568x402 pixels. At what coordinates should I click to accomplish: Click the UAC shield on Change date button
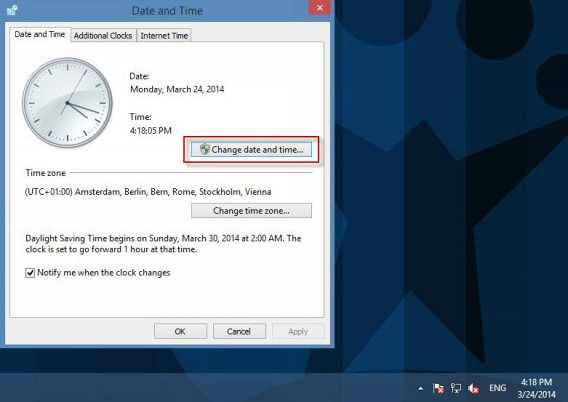click(x=205, y=149)
